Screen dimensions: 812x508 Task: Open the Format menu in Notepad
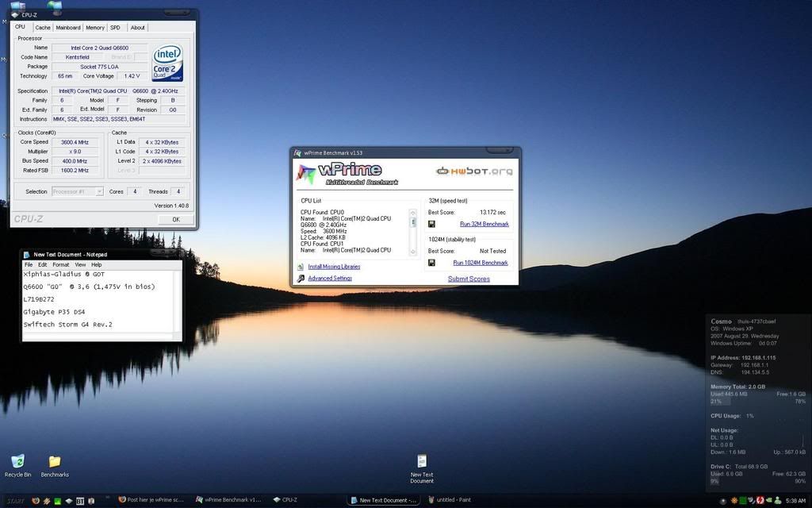tap(60, 264)
